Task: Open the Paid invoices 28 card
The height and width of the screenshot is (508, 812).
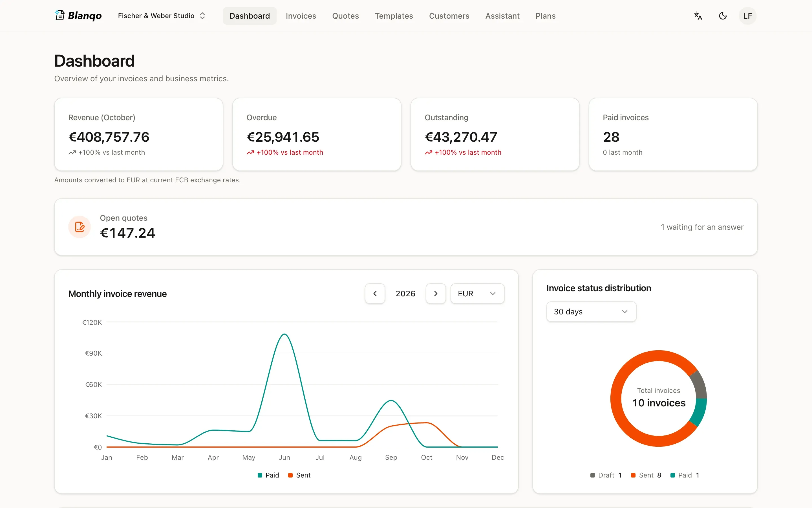Action: [x=673, y=134]
